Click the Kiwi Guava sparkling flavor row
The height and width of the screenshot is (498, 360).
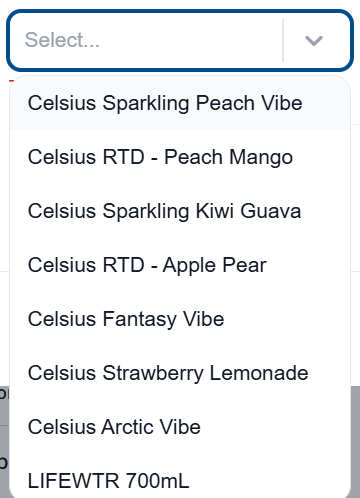[180, 211]
